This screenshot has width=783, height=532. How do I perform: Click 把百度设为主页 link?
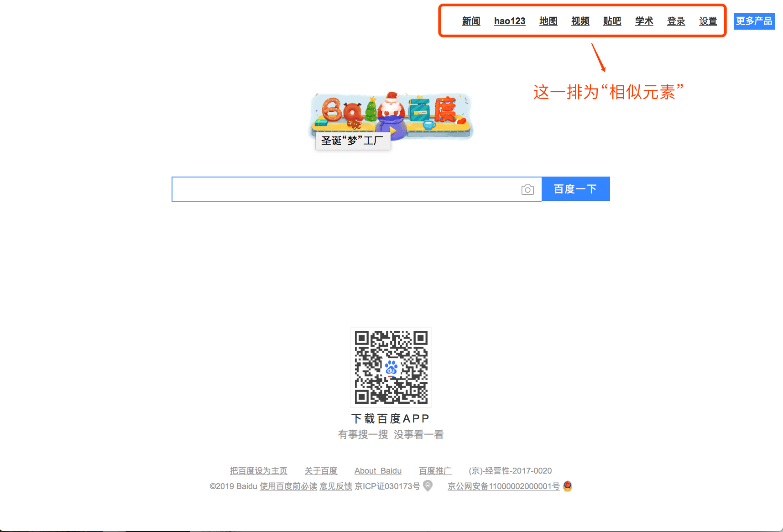(x=259, y=470)
